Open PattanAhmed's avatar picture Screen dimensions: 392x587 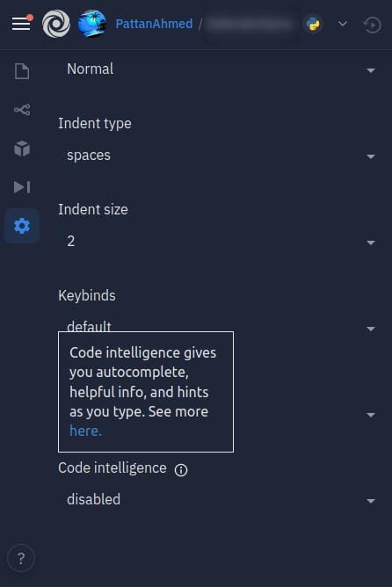(x=92, y=24)
